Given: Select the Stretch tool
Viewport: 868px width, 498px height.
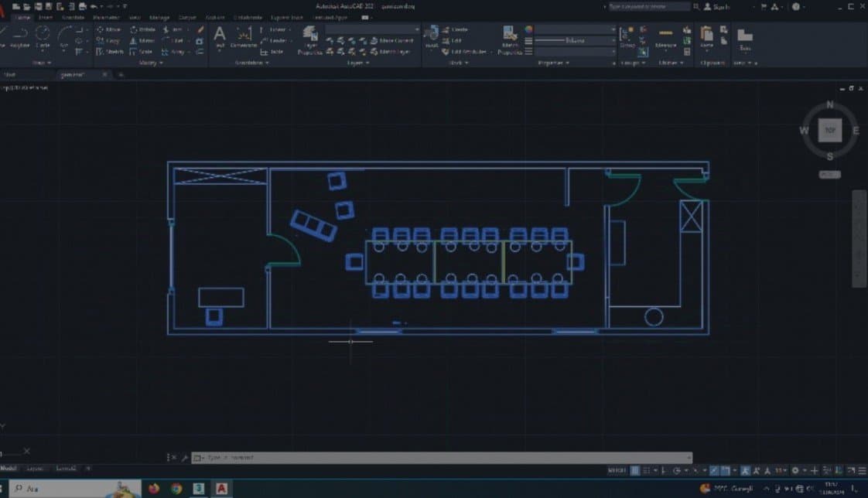Looking at the screenshot, I should pos(110,52).
